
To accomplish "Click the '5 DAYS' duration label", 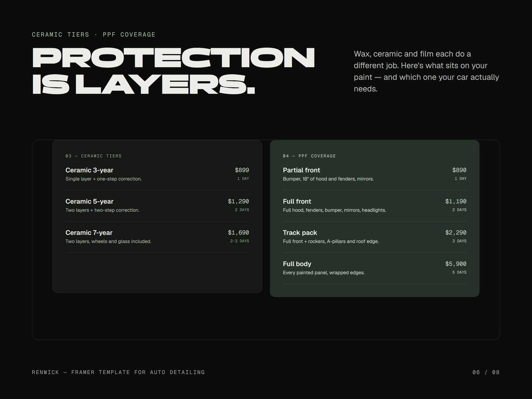I will pos(459,272).
